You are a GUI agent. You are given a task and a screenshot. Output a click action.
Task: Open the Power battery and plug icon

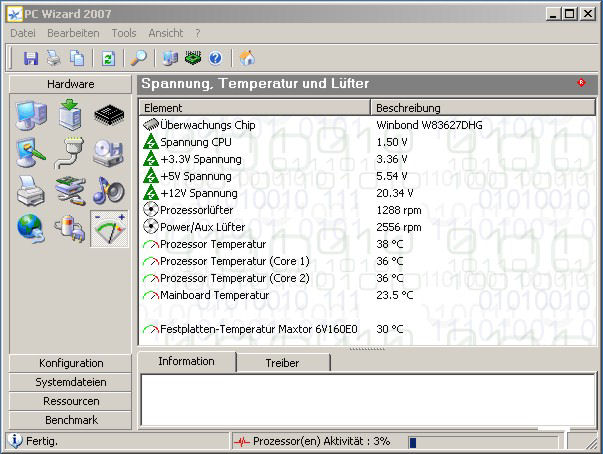tap(70, 229)
